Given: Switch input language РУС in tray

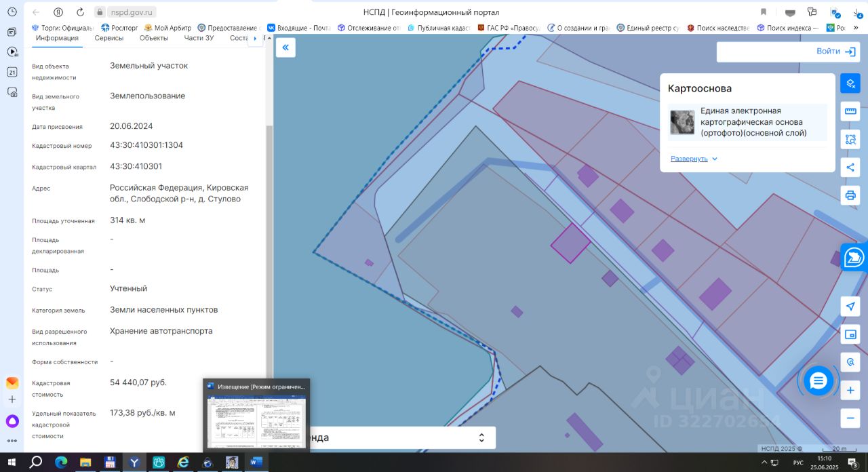Looking at the screenshot, I should (x=798, y=463).
